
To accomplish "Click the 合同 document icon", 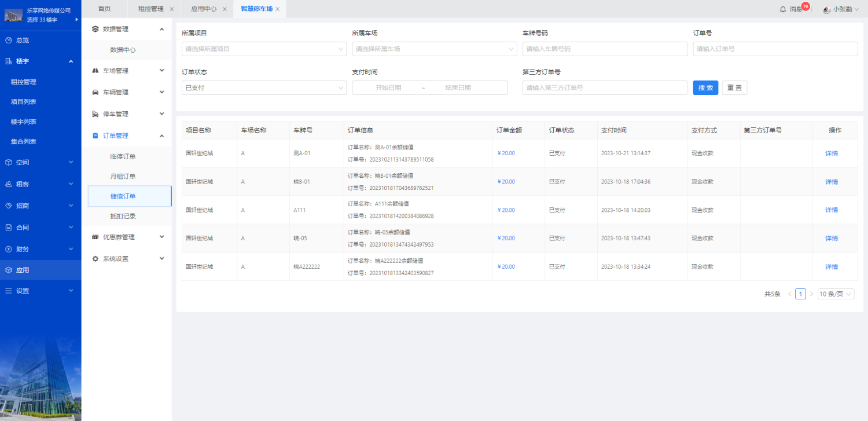I will tap(9, 228).
